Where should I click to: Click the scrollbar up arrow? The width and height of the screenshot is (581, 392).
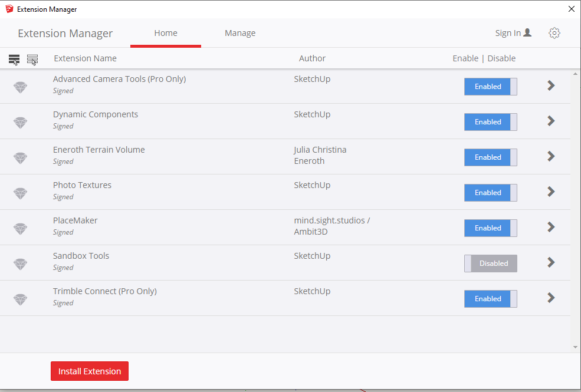[x=575, y=74]
